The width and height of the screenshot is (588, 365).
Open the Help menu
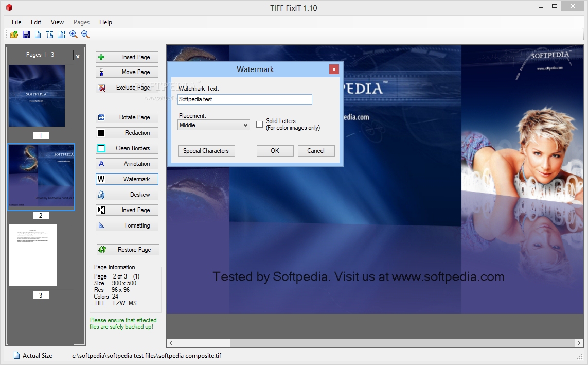click(x=106, y=22)
